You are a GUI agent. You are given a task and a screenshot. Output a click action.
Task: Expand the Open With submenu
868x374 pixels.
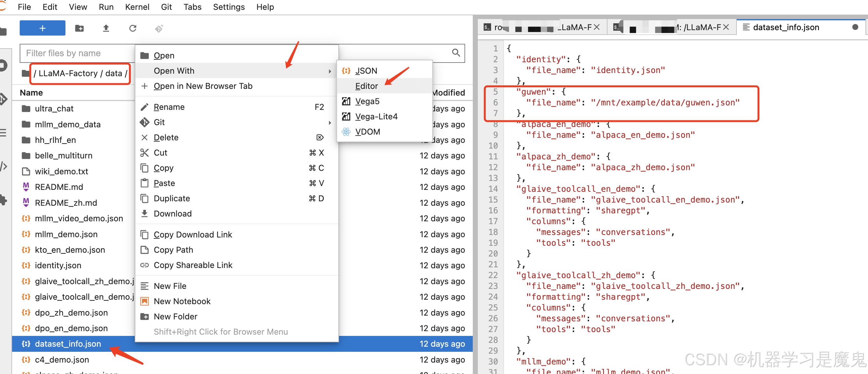237,71
